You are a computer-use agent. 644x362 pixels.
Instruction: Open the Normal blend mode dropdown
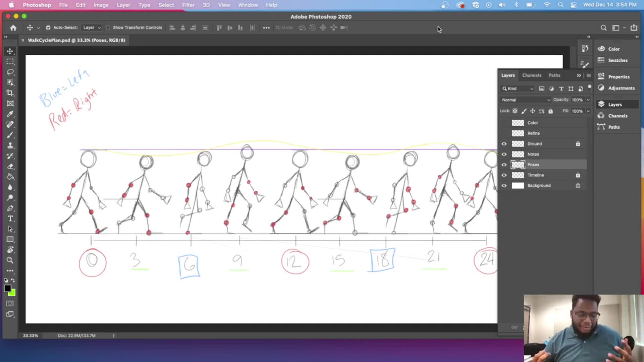click(x=525, y=100)
